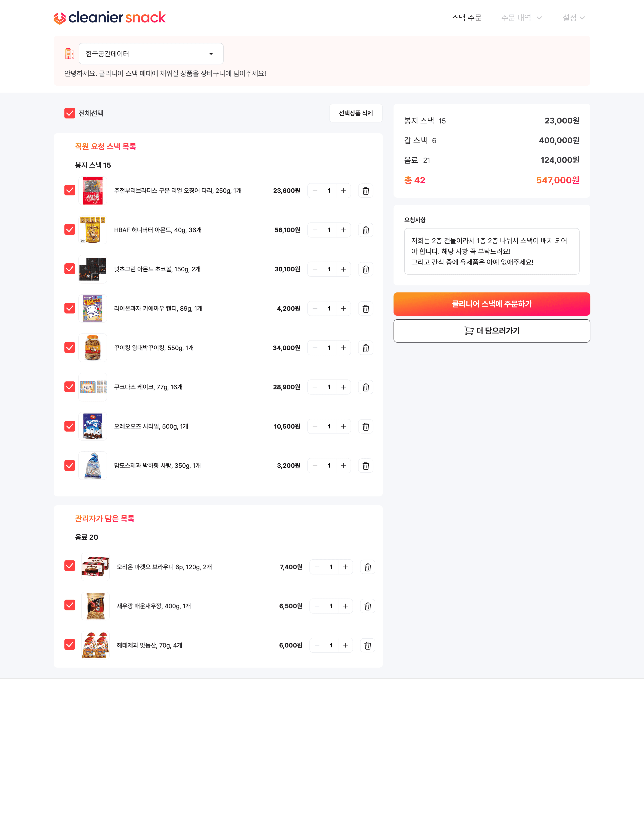
Task: Increase quantity of 쿠크다스 케이크 with plus icon
Action: coord(343,387)
